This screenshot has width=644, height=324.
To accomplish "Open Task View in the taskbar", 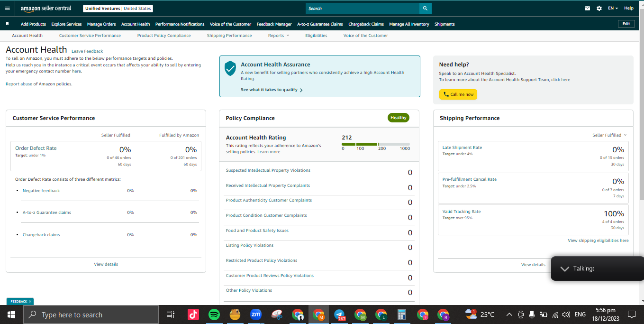I will [171, 315].
